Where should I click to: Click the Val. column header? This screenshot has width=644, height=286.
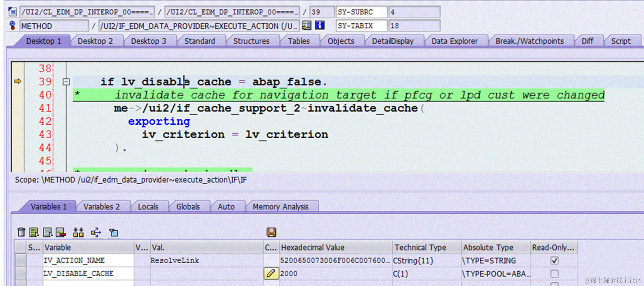pos(207,248)
